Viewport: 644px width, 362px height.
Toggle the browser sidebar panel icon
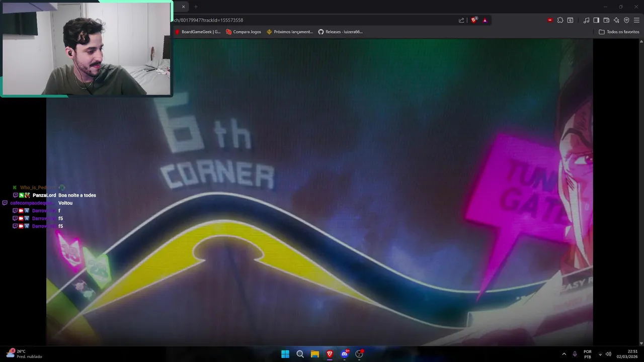596,20
